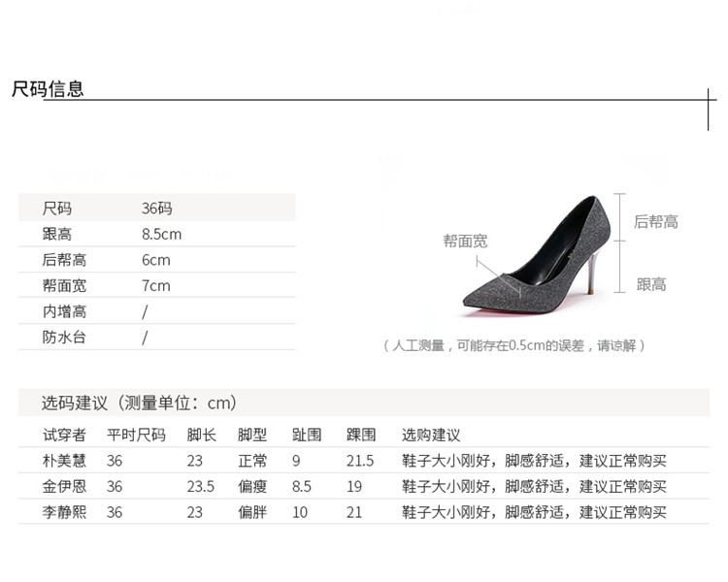Click the 尺码信息 section heading
Screen dimensions: 728x582
point(48,89)
